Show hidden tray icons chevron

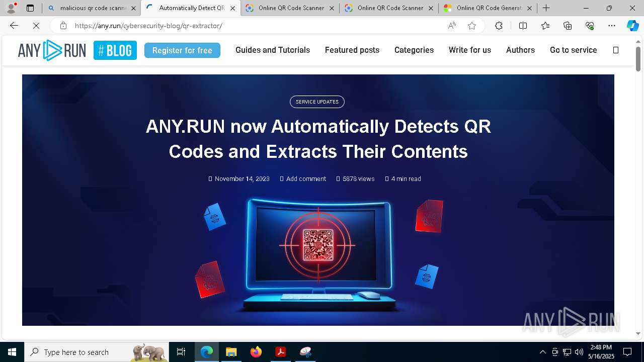click(542, 352)
